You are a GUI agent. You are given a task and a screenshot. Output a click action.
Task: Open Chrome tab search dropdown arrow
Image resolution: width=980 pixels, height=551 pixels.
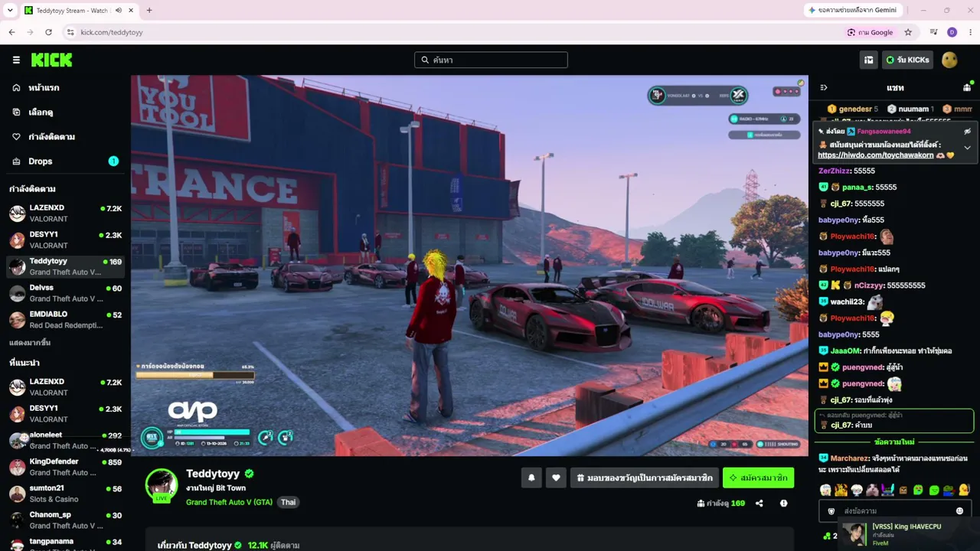(10, 10)
